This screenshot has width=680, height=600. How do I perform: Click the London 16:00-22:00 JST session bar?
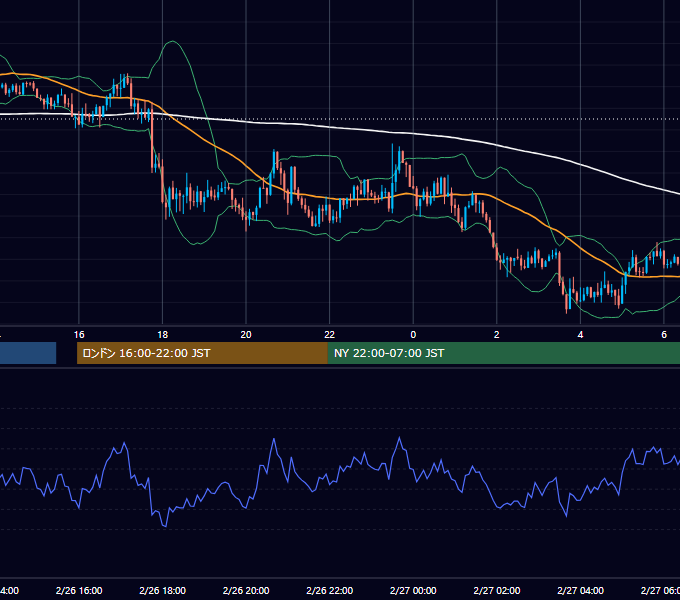click(202, 353)
